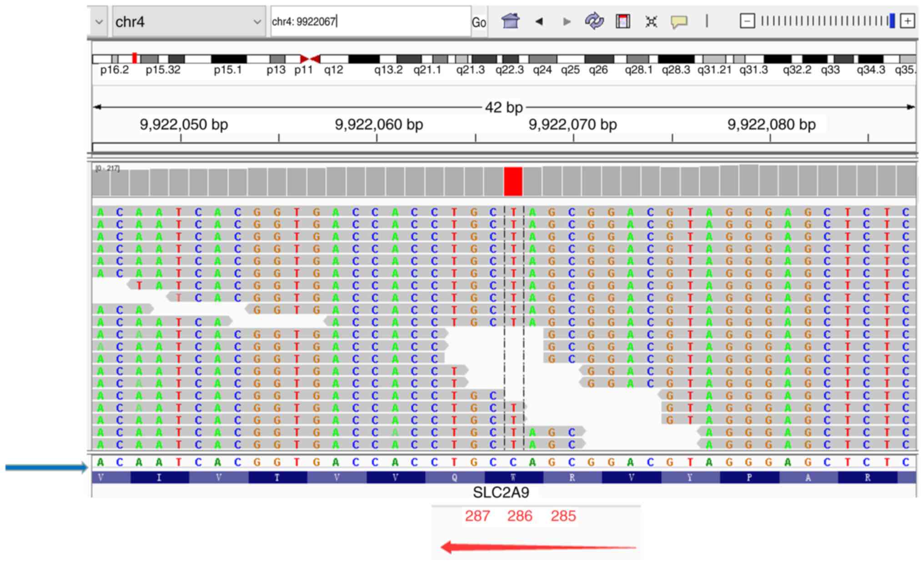Toggle the yellow popup behavior icon
Viewport: 924px width, 565px height.
tap(678, 21)
